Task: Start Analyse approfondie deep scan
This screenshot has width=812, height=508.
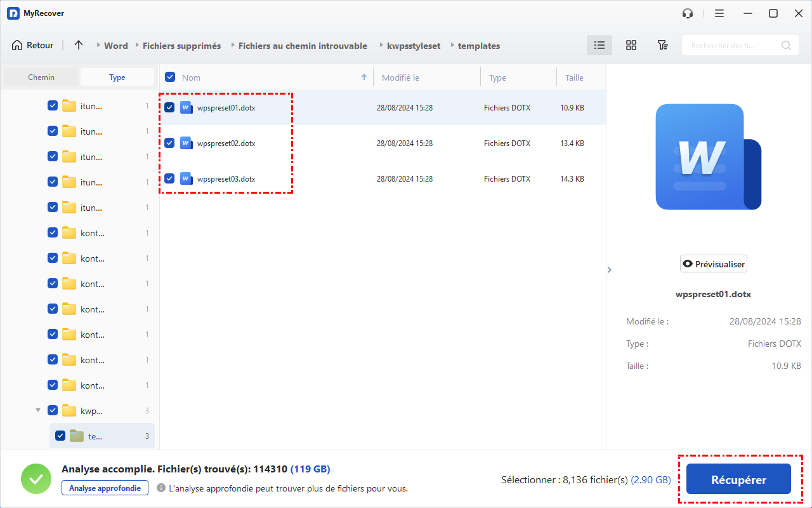Action: click(x=105, y=488)
